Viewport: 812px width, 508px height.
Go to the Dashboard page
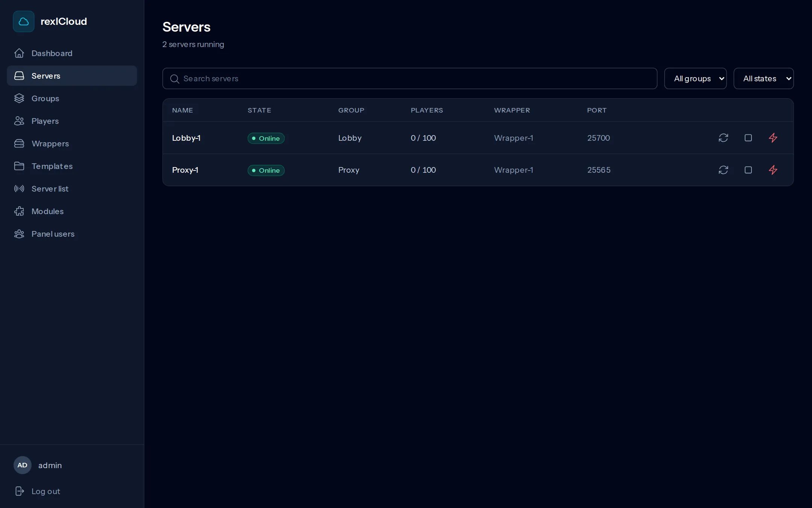pos(72,53)
